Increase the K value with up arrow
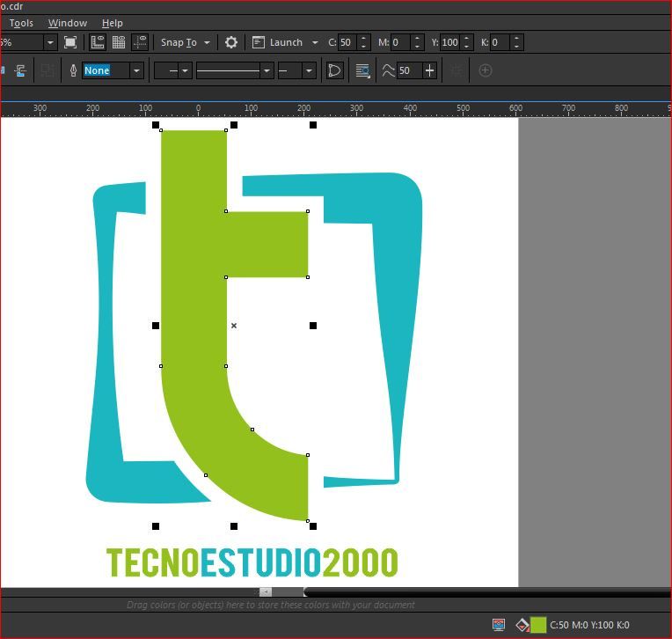 (x=516, y=38)
